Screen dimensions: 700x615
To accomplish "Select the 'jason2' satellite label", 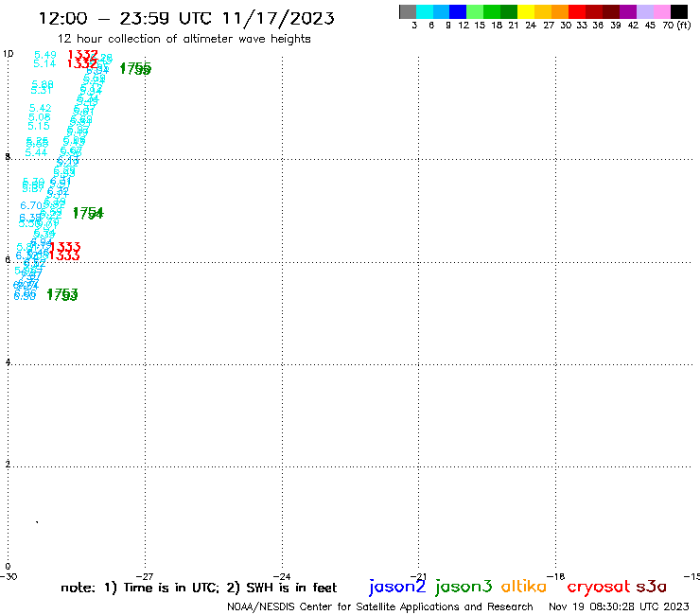I will point(397,587).
